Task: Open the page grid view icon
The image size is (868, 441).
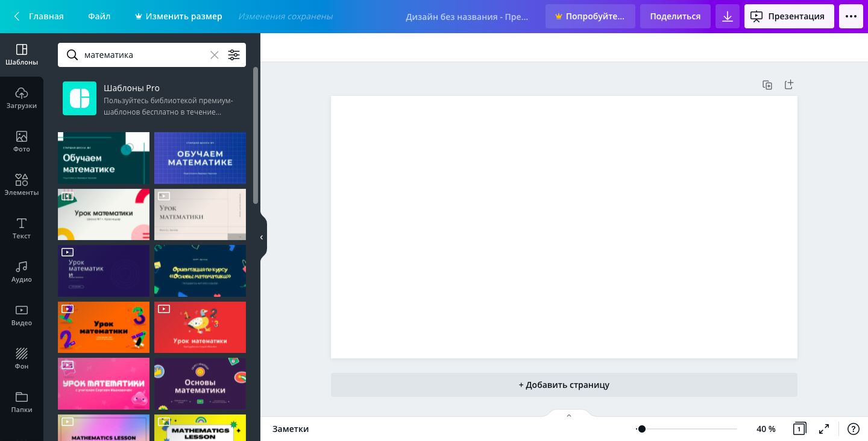Action: (x=799, y=429)
